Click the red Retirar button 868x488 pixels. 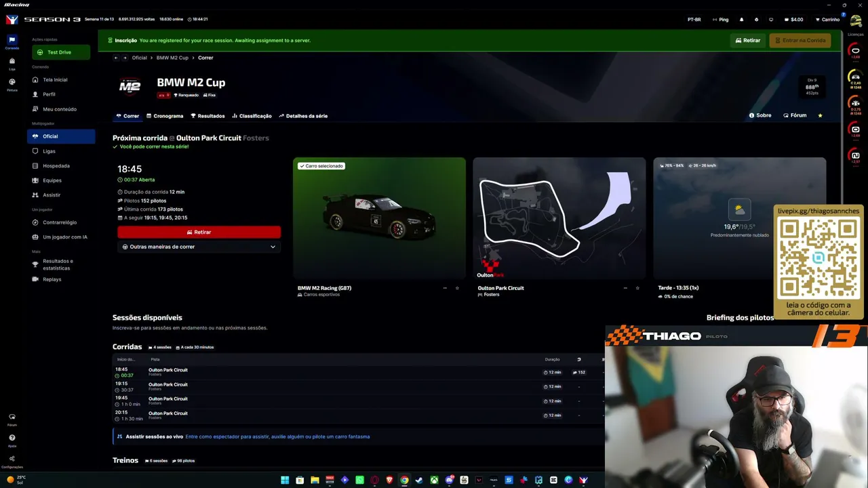tap(199, 232)
